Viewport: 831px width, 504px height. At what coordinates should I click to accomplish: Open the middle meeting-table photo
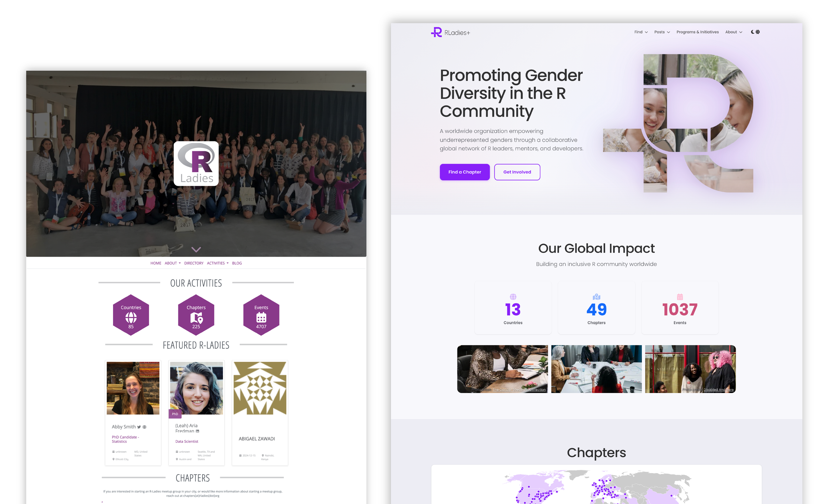(x=596, y=369)
